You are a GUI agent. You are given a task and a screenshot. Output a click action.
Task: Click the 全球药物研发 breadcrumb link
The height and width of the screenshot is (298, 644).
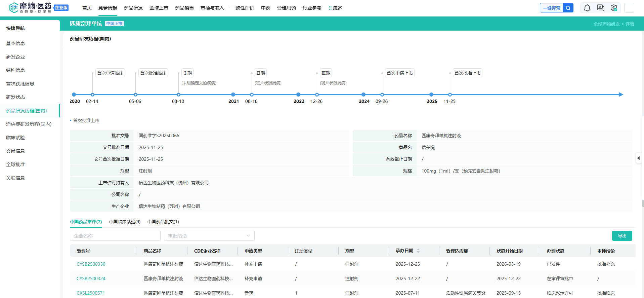[606, 24]
